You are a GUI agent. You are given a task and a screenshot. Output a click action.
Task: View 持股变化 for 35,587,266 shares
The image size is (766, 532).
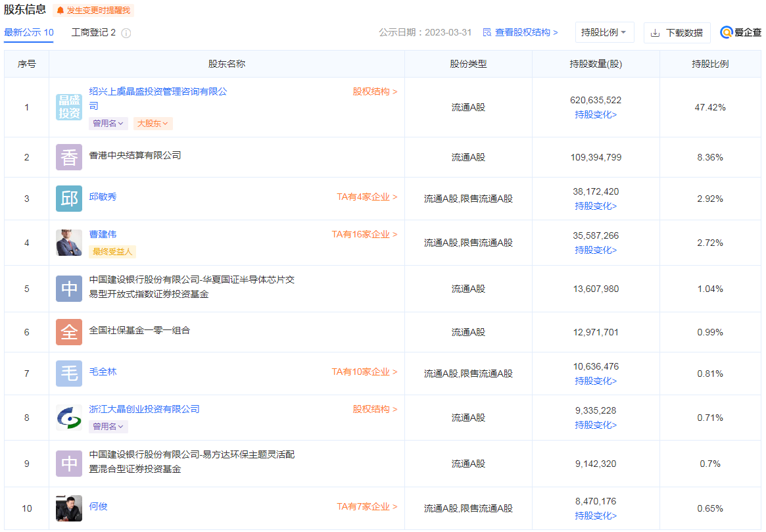click(596, 250)
